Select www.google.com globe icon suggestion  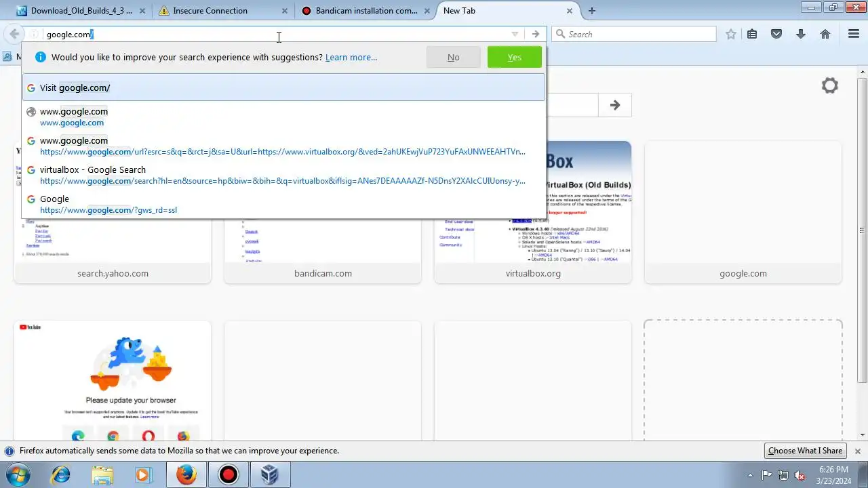(x=283, y=117)
